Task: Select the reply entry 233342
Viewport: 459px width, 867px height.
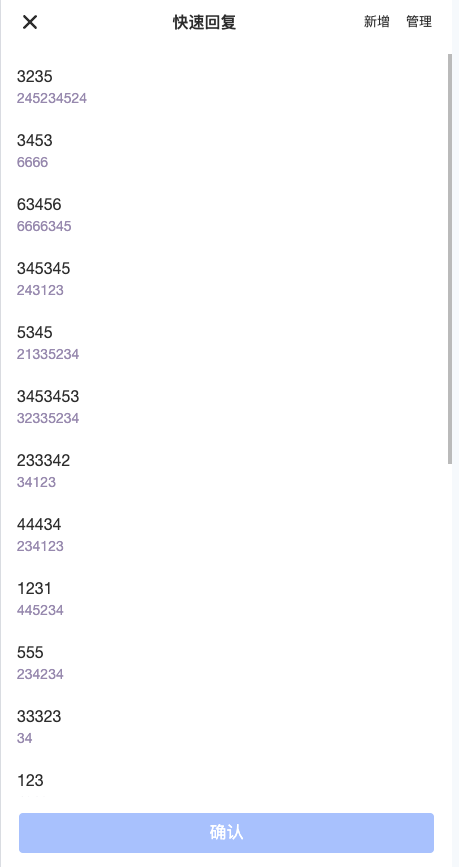Action: click(226, 471)
